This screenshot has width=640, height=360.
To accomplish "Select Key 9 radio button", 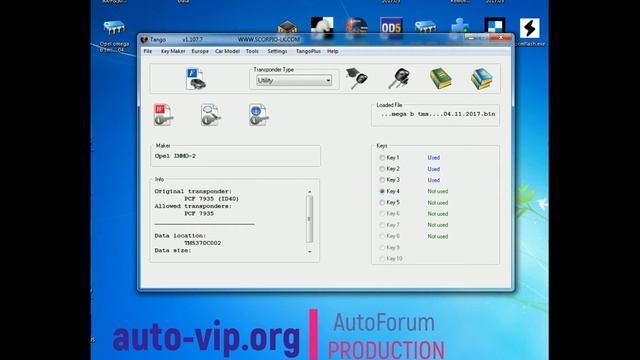I will [x=382, y=247].
